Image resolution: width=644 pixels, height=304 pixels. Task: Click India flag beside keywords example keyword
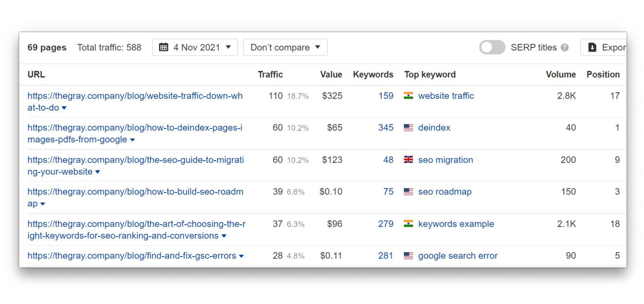click(x=408, y=224)
